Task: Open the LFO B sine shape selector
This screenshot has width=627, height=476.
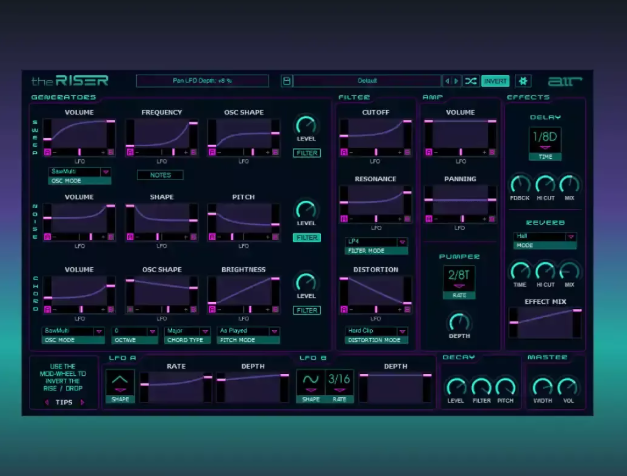Action: click(311, 386)
